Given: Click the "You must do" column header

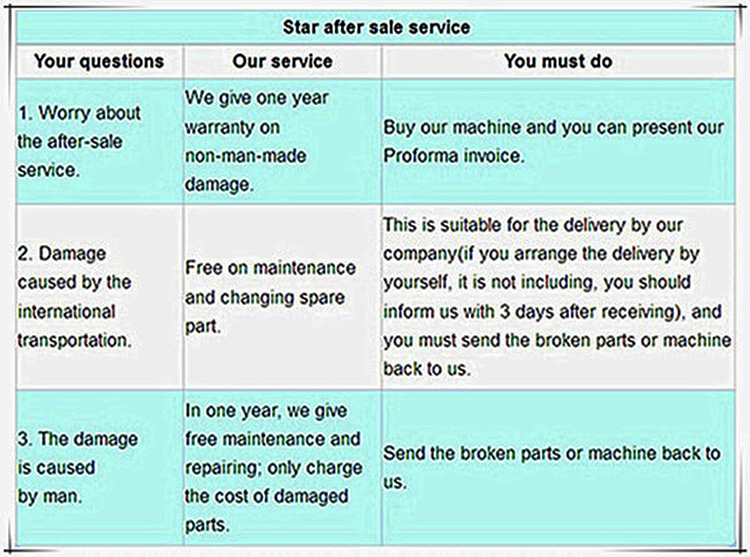Looking at the screenshot, I should 558,61.
